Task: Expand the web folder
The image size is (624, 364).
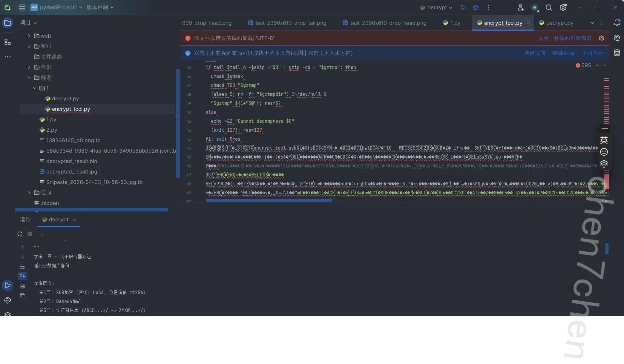Action: pyautogui.click(x=29, y=36)
